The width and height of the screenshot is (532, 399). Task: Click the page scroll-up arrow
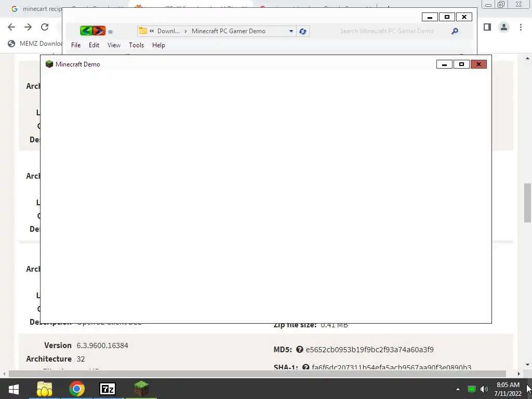click(527, 58)
